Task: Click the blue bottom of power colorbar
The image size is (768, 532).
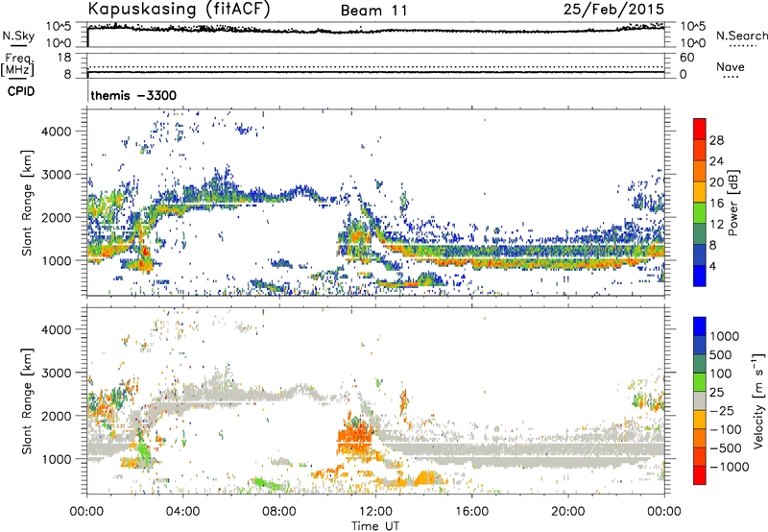Action: pos(700,277)
